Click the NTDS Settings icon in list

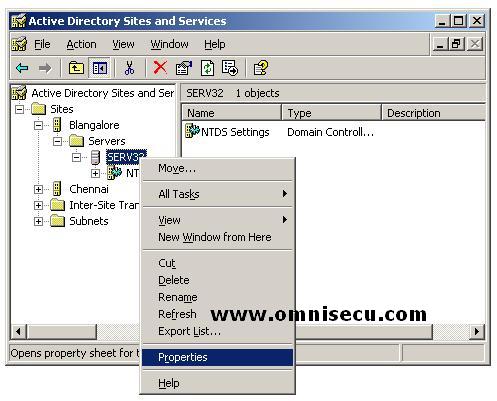tap(192, 131)
